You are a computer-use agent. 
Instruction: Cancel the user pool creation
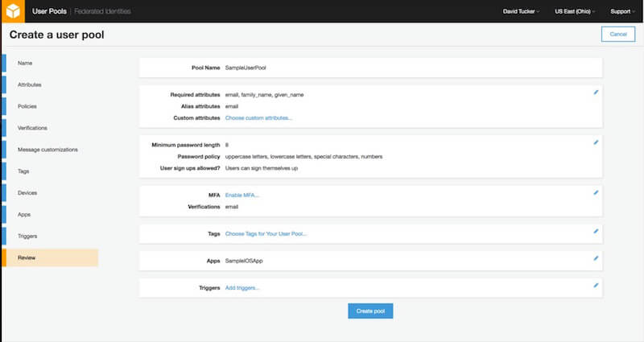coord(617,34)
